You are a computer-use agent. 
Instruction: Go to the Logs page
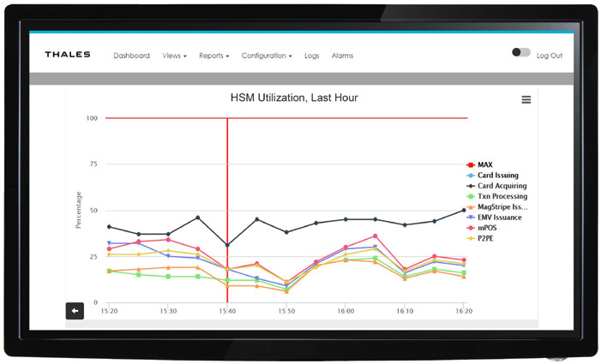[x=311, y=56]
